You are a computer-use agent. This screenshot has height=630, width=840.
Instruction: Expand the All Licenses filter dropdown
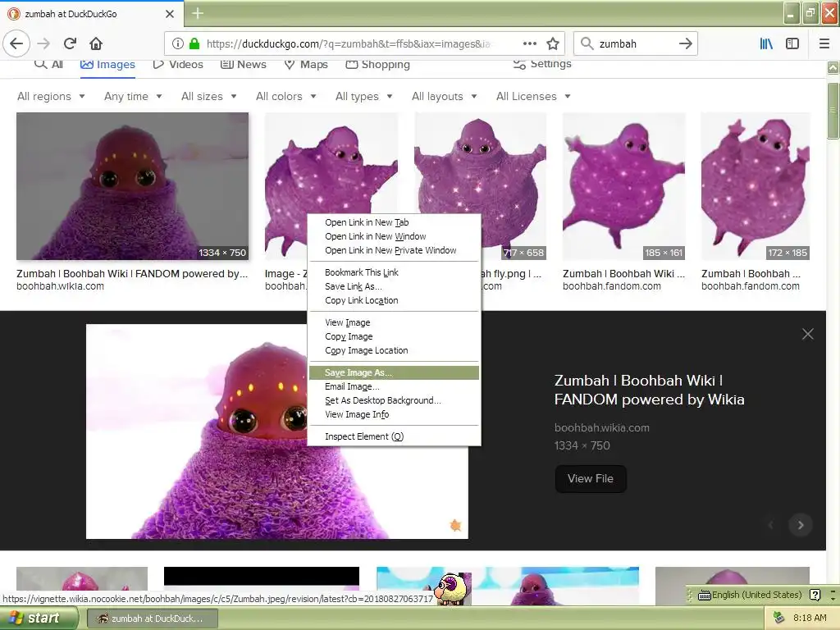click(x=533, y=97)
